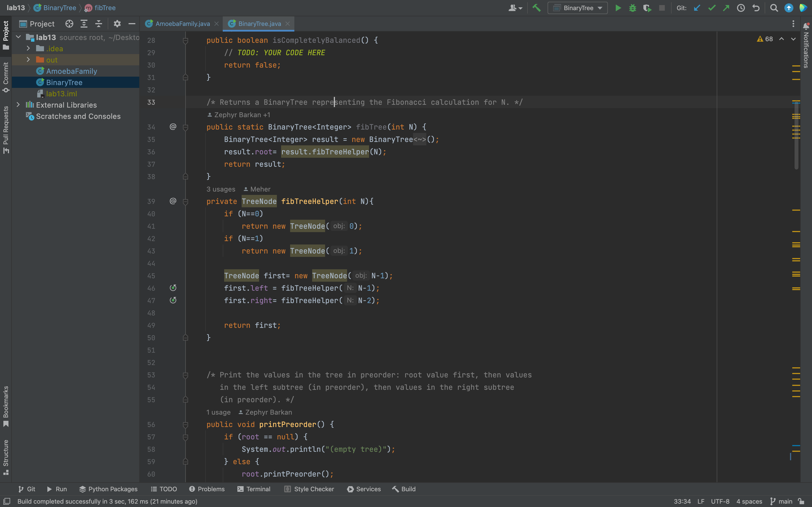Image resolution: width=812 pixels, height=507 pixels.
Task: Click the Debug bug icon
Action: coord(632,8)
